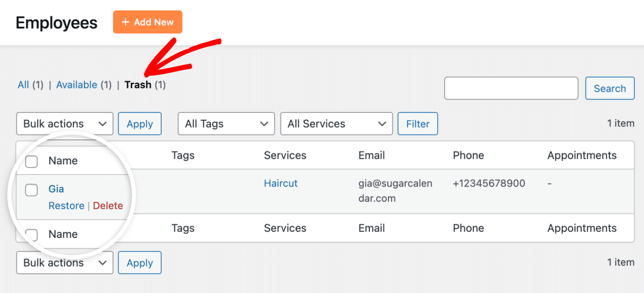This screenshot has width=644, height=293.
Task: Tick the select-all checkbox in header row
Action: tap(31, 162)
